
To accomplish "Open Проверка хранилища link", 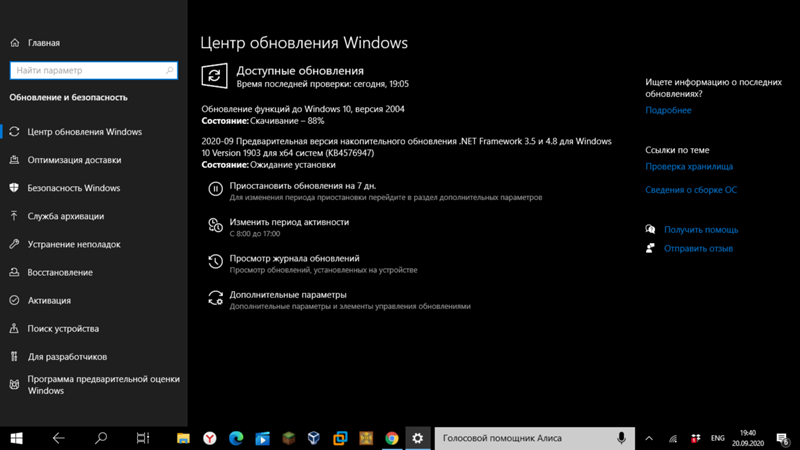I will pos(689,166).
